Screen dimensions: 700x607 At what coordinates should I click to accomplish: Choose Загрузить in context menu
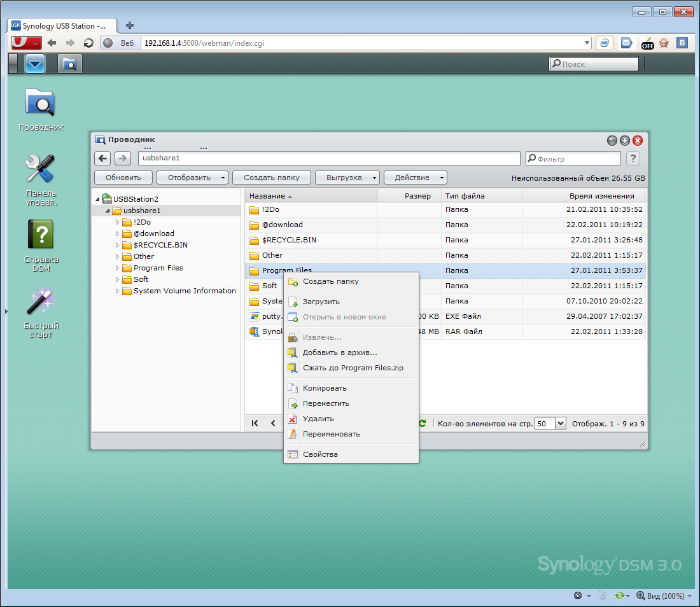pyautogui.click(x=351, y=302)
